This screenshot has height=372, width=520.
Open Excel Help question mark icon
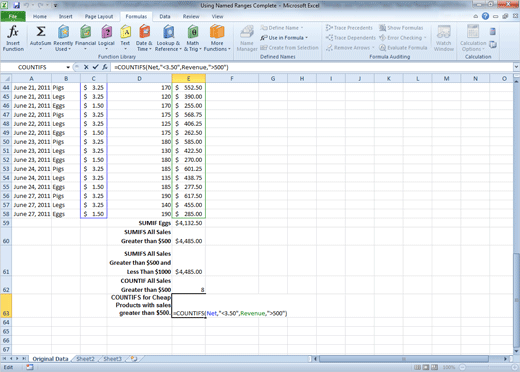[485, 16]
